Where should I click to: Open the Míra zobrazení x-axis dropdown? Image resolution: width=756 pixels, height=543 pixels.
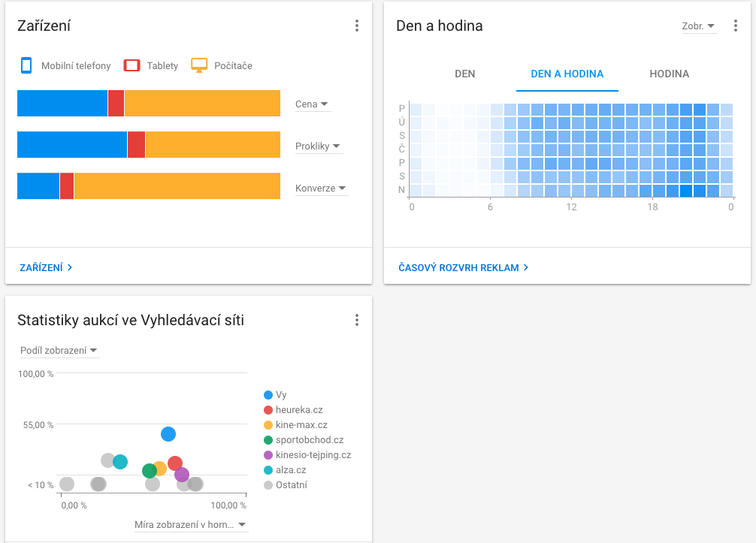[190, 525]
